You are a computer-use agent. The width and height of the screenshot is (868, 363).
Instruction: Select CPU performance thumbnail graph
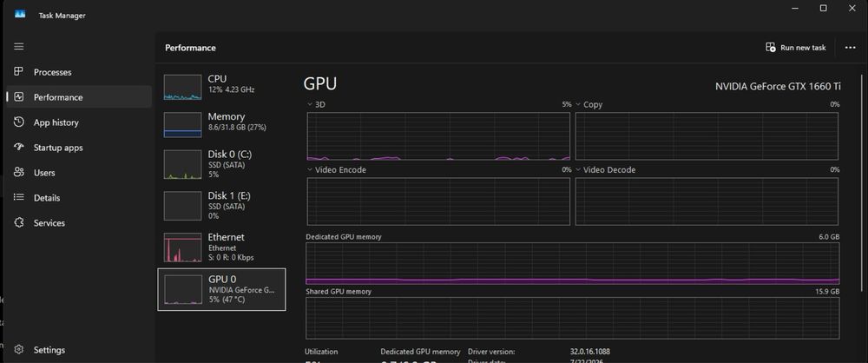182,88
